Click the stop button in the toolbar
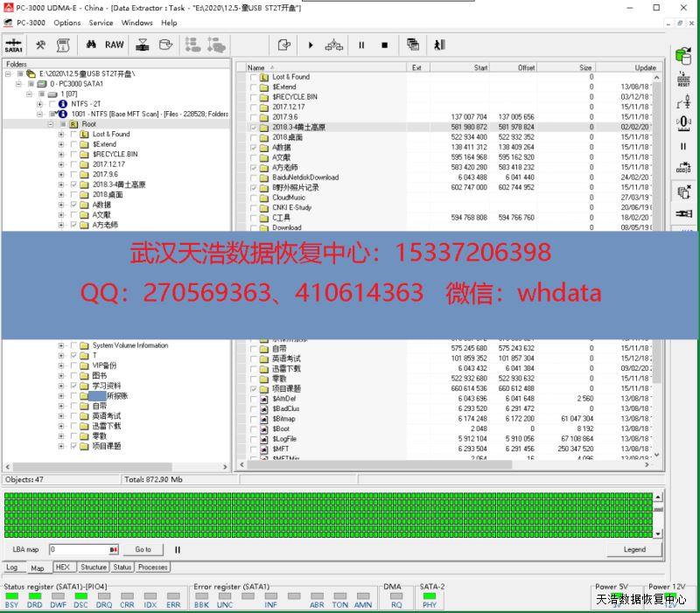The image size is (700, 613). pyautogui.click(x=384, y=45)
